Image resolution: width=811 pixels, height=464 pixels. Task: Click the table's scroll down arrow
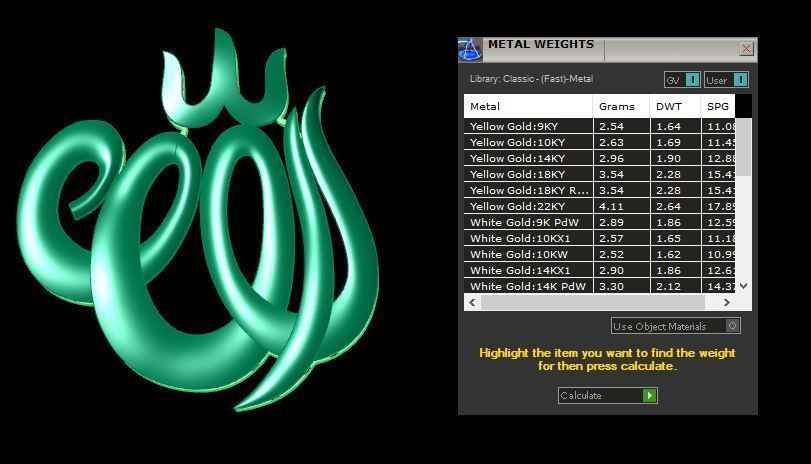743,286
